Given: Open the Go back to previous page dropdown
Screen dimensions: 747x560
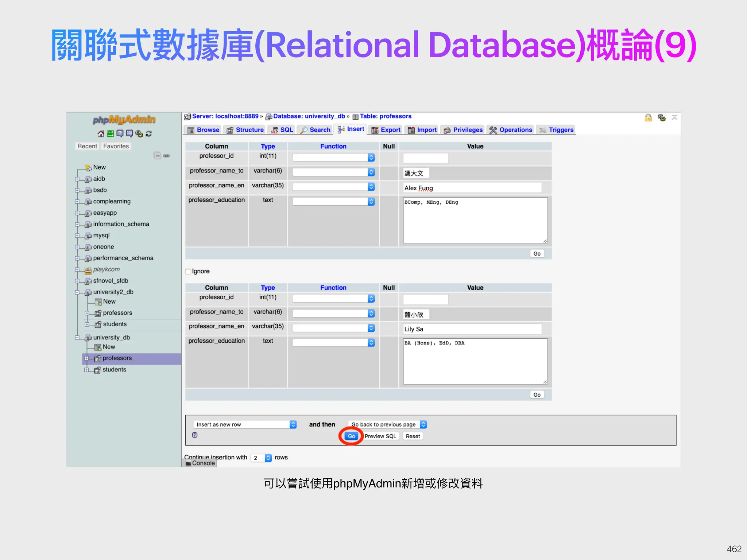Looking at the screenshot, I should (x=387, y=424).
